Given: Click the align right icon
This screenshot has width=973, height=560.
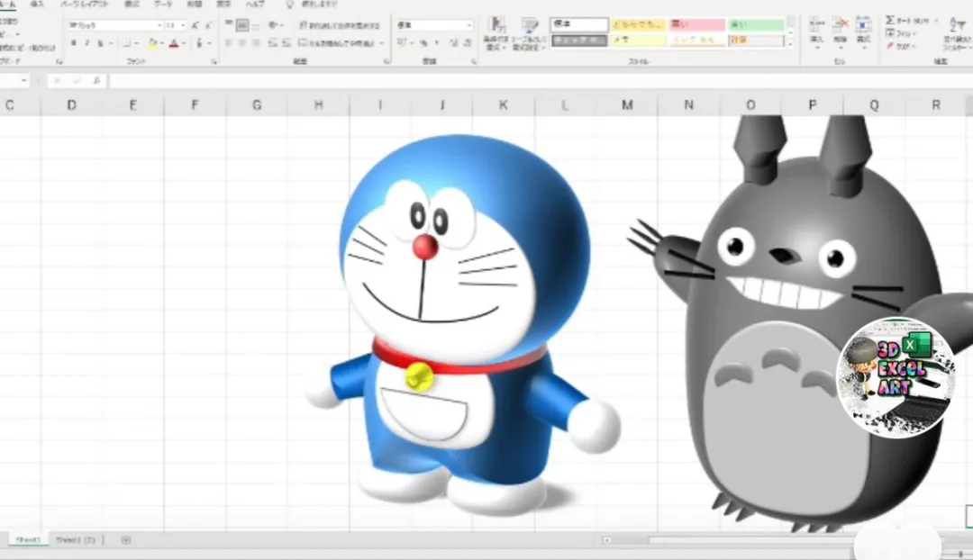Looking at the screenshot, I should (256, 43).
